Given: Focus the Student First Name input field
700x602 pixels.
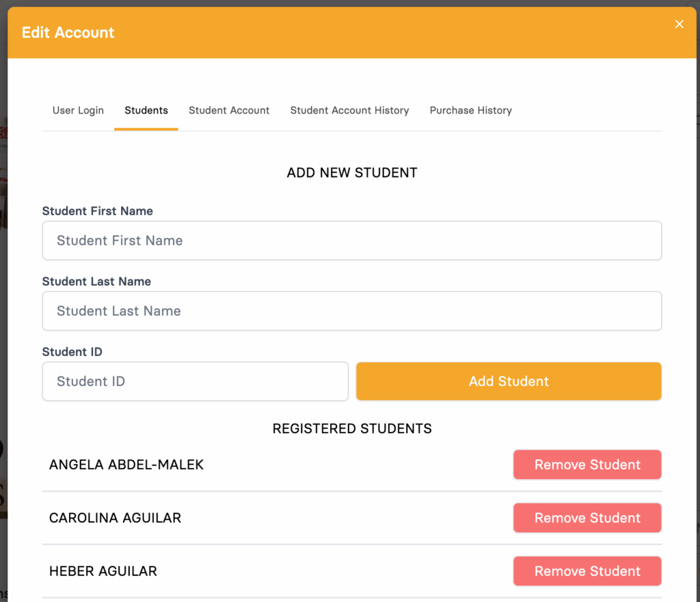Looking at the screenshot, I should point(351,241).
